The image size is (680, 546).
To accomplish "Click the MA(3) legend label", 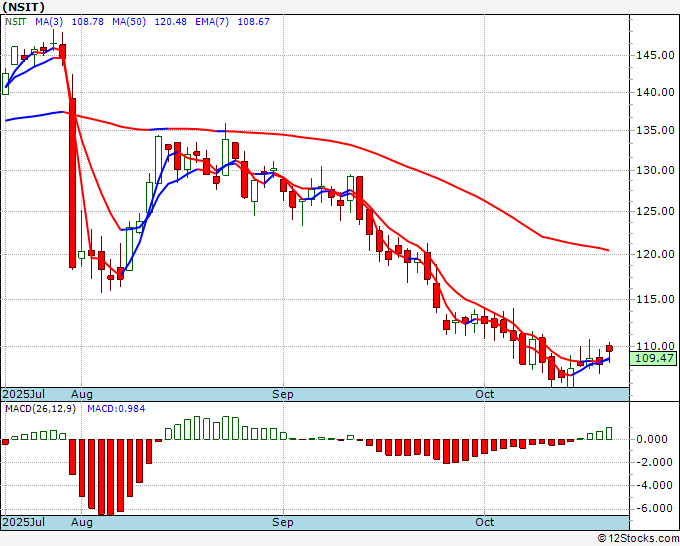I will 49,22.
